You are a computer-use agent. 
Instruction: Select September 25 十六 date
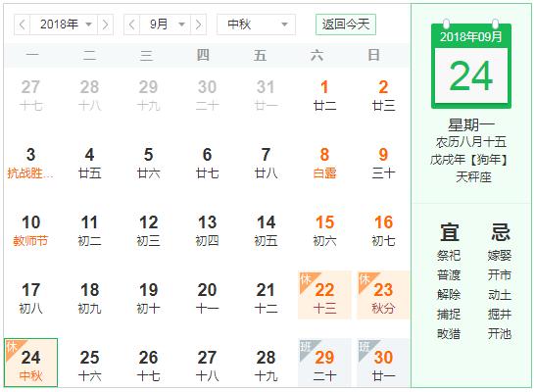click(89, 367)
